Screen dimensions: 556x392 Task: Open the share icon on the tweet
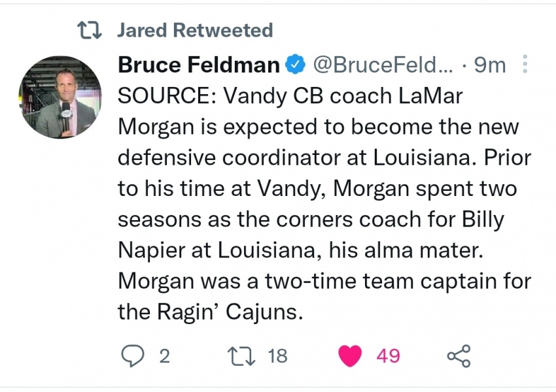click(x=458, y=356)
